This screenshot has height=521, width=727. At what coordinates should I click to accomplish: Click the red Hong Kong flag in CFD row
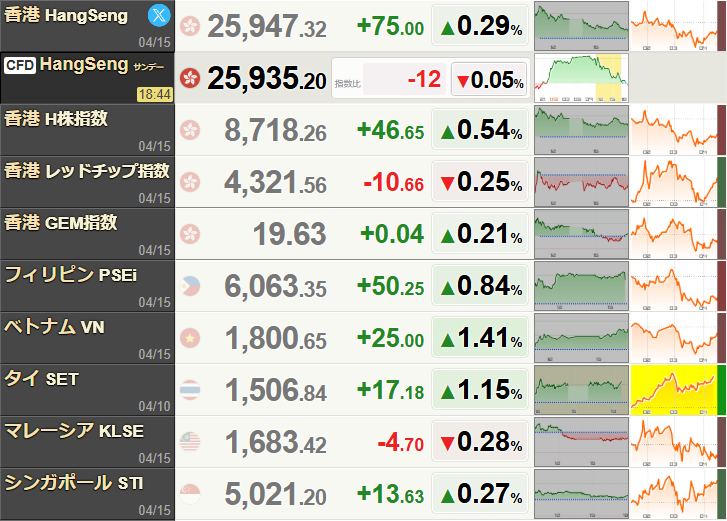(190, 78)
